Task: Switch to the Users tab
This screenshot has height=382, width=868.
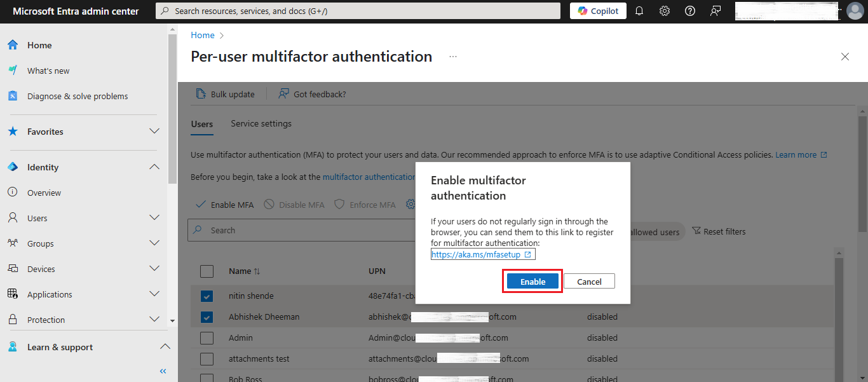Action: [x=202, y=124]
